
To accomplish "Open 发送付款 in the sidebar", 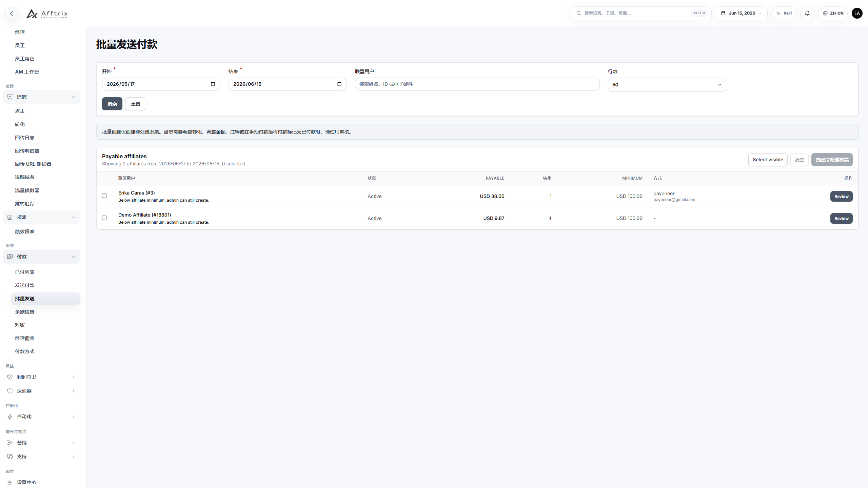I will click(x=24, y=285).
